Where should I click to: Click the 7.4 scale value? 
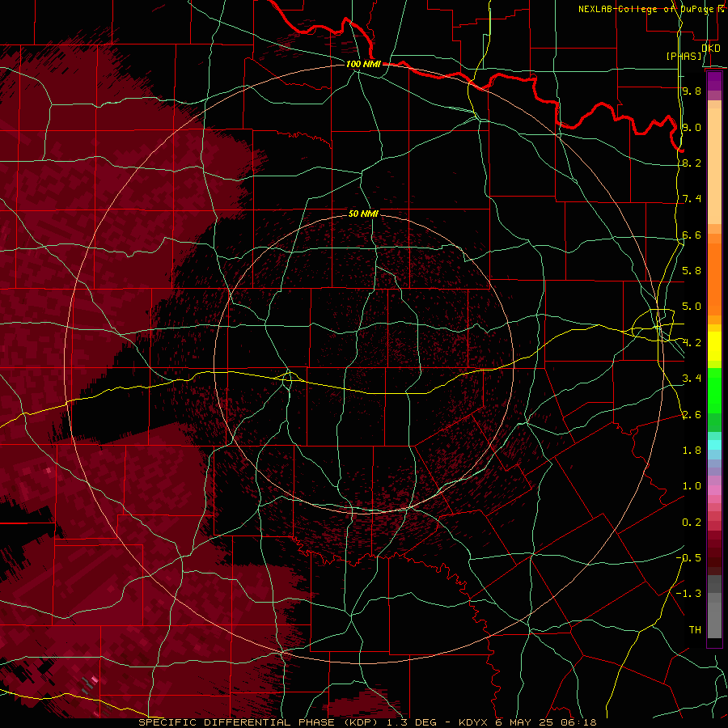click(692, 199)
